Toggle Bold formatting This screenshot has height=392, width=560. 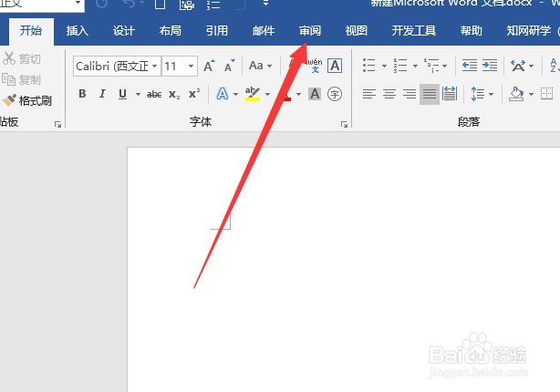click(x=82, y=94)
